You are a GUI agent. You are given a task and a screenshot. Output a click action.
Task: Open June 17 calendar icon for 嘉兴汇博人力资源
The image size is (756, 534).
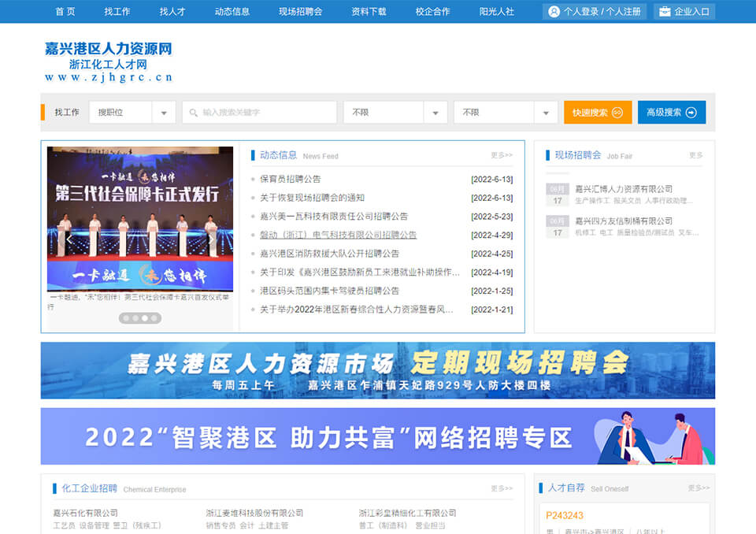point(558,195)
